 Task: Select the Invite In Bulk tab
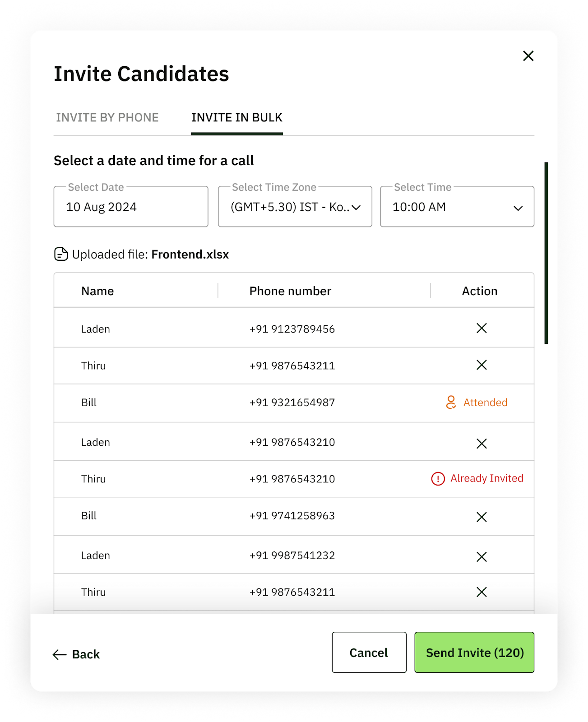pyautogui.click(x=237, y=118)
